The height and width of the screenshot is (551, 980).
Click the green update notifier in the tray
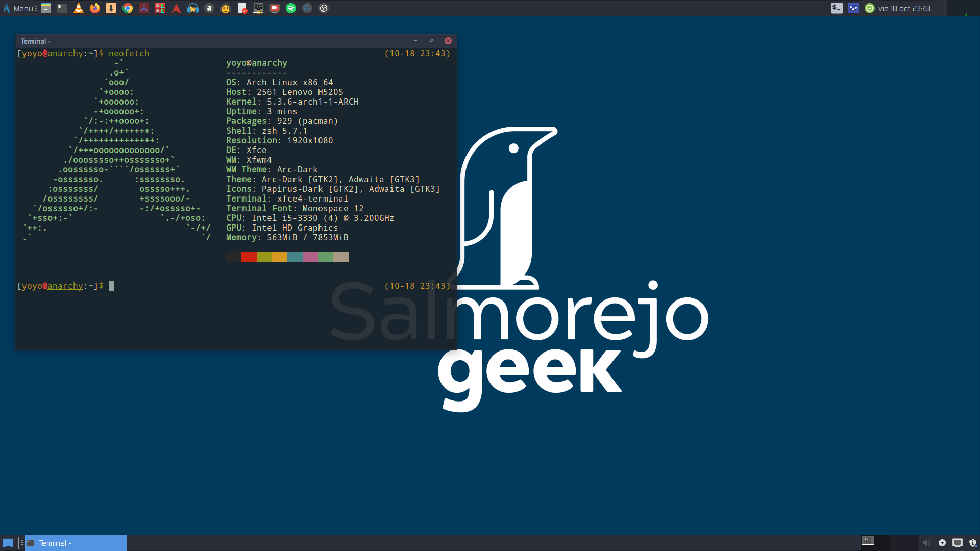(869, 8)
